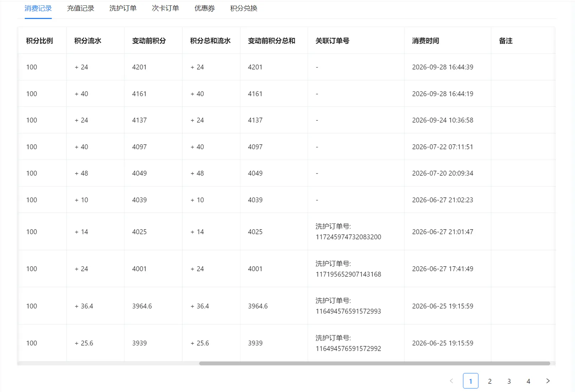This screenshot has height=392, width=575.
Task: Click timestamp 2026-09-24 10:36:58
Action: [x=443, y=120]
